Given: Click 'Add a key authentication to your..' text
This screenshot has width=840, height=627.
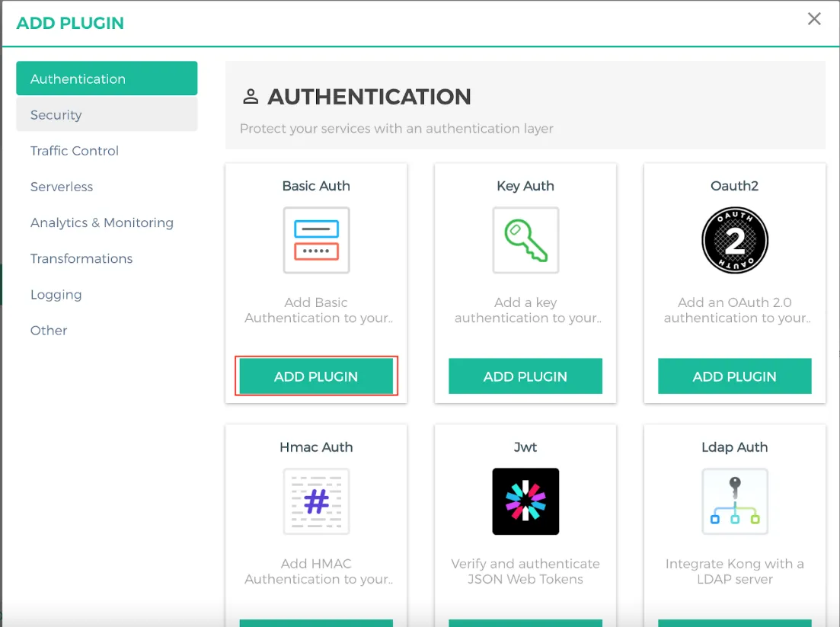Looking at the screenshot, I should click(528, 310).
